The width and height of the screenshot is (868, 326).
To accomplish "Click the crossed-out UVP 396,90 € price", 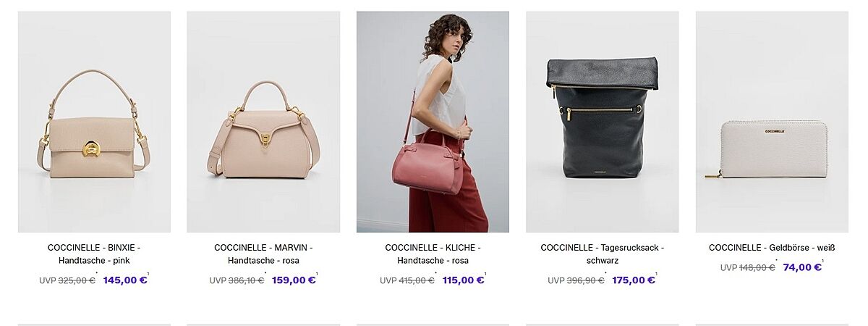I will [576, 280].
